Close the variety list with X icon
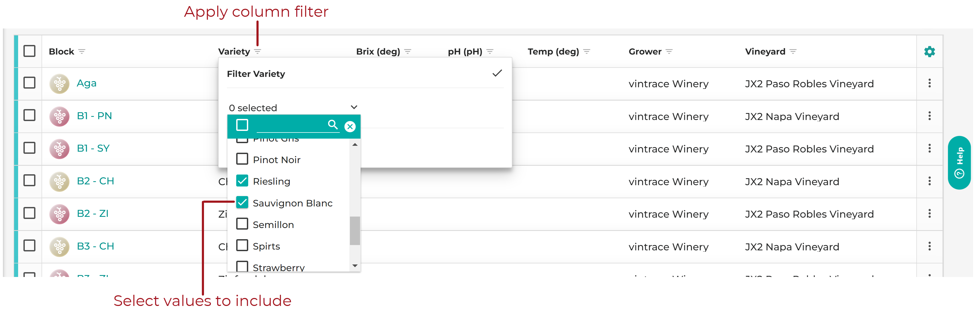The image size is (980, 315). tap(350, 127)
